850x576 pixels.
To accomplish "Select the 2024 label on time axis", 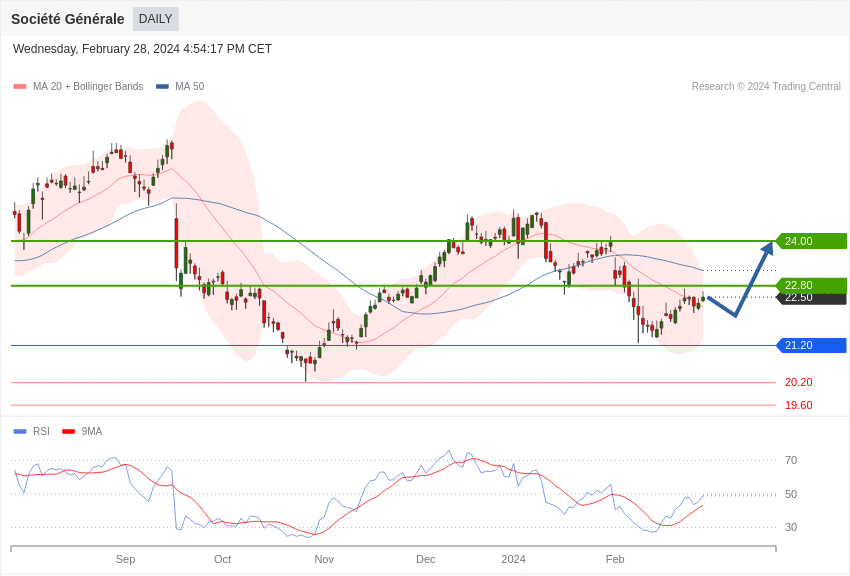I will [513, 559].
